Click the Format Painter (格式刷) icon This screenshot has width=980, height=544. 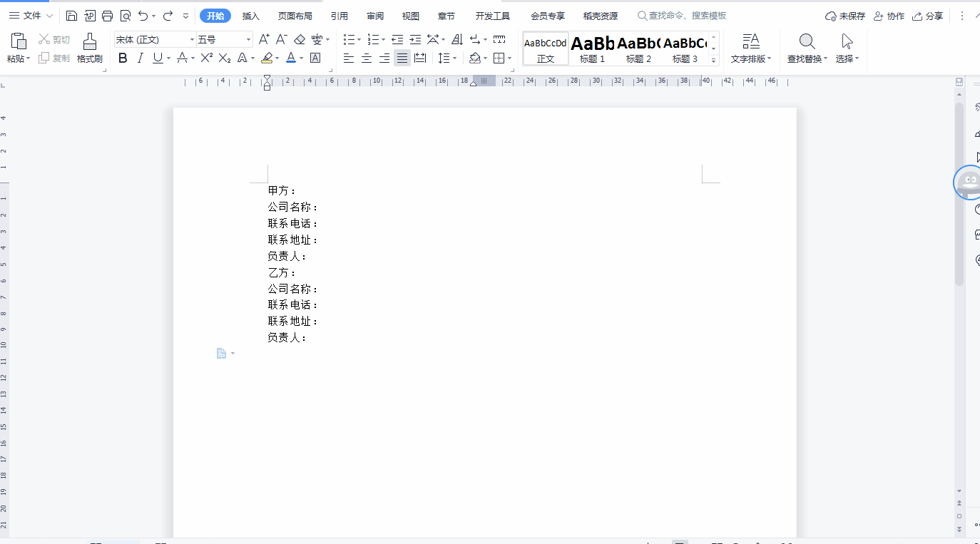90,48
